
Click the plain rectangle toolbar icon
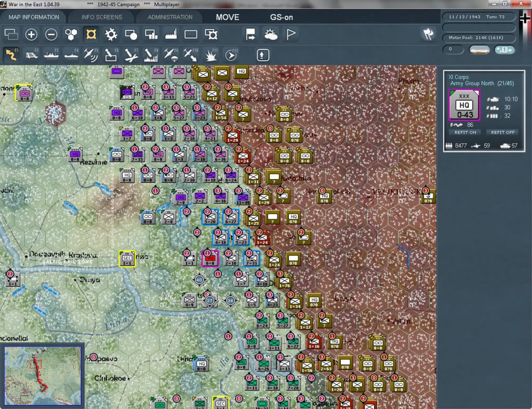(191, 34)
